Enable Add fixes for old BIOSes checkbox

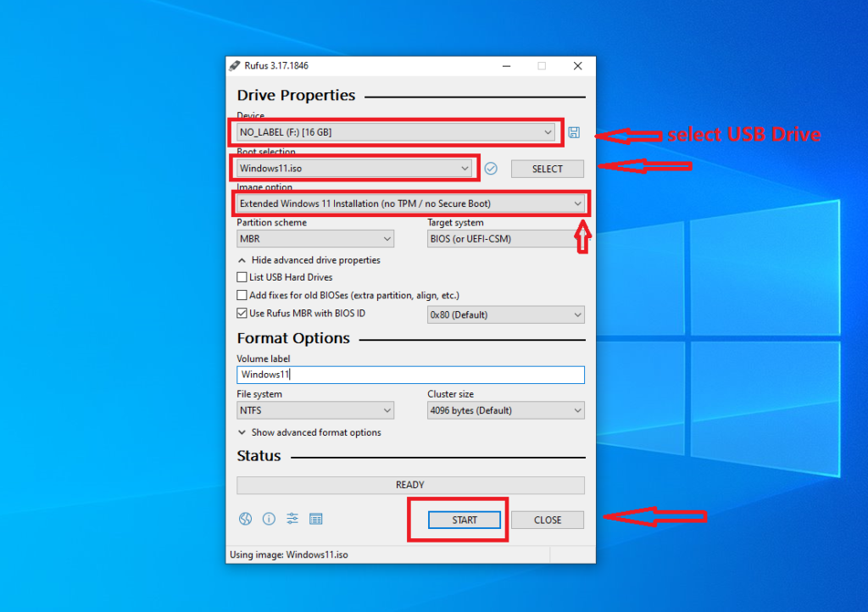click(x=242, y=295)
